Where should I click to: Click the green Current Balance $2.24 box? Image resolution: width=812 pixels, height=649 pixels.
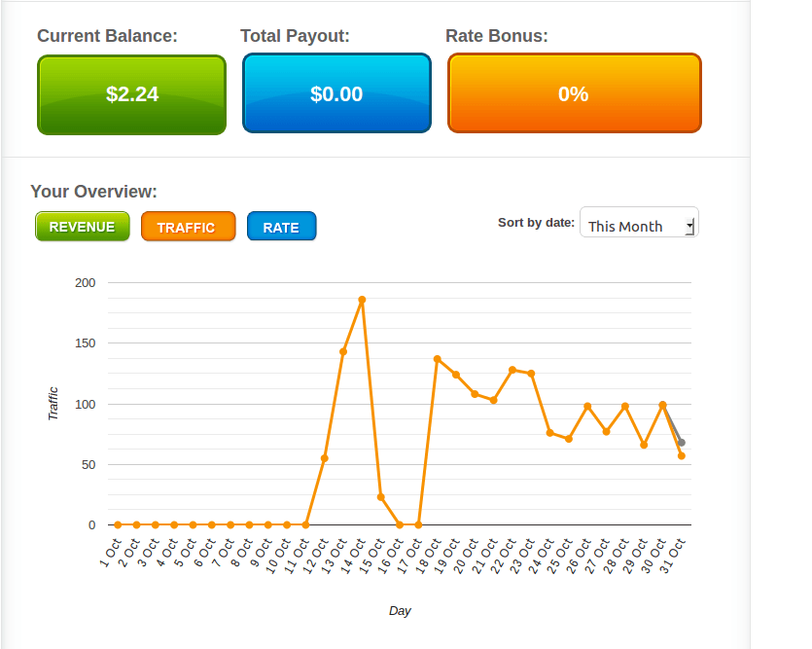pyautogui.click(x=131, y=94)
